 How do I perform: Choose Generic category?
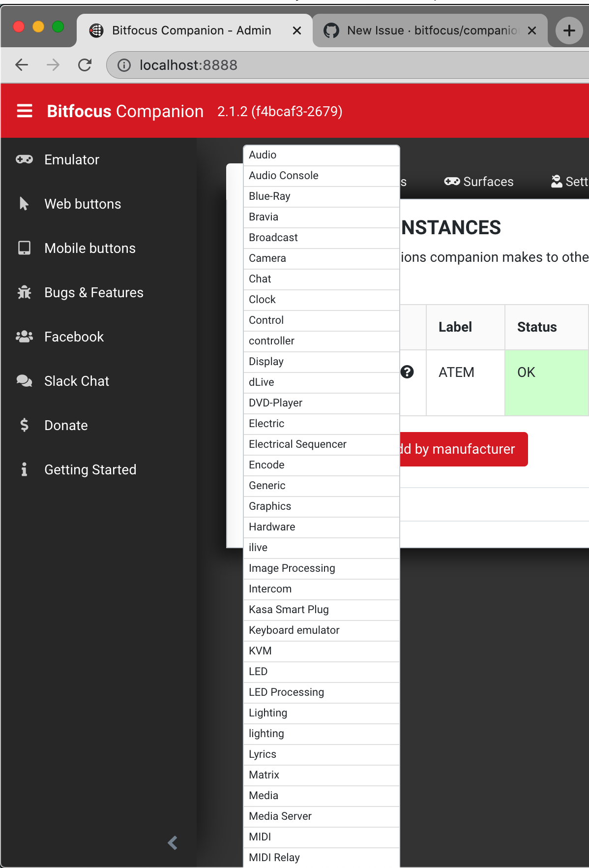coord(322,486)
